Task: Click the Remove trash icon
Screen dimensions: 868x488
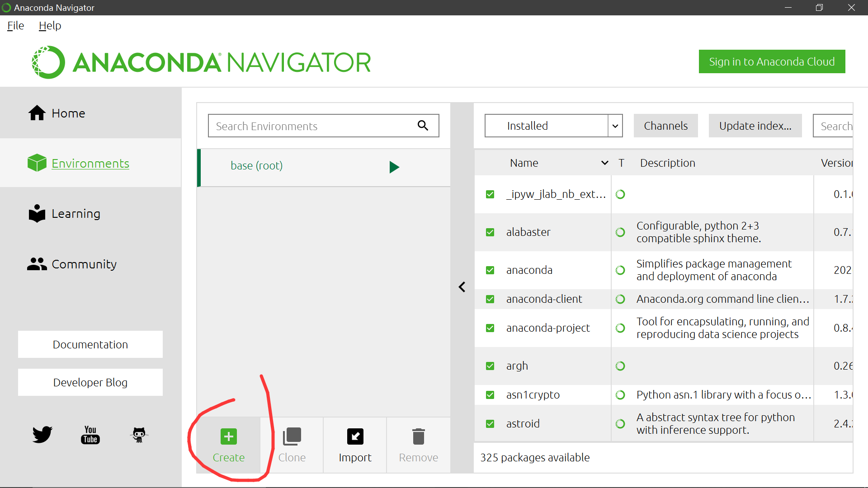Action: [419, 436]
